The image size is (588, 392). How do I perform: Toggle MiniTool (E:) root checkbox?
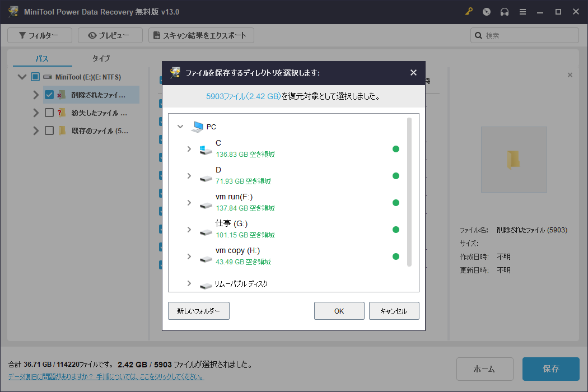pos(35,77)
